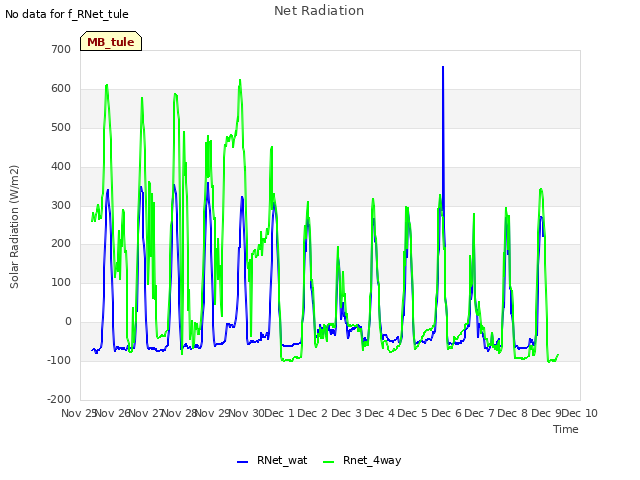Image resolution: width=640 pixels, height=480 pixels.
Task: Click the -200 y-axis tick label
Action: [x=59, y=399]
